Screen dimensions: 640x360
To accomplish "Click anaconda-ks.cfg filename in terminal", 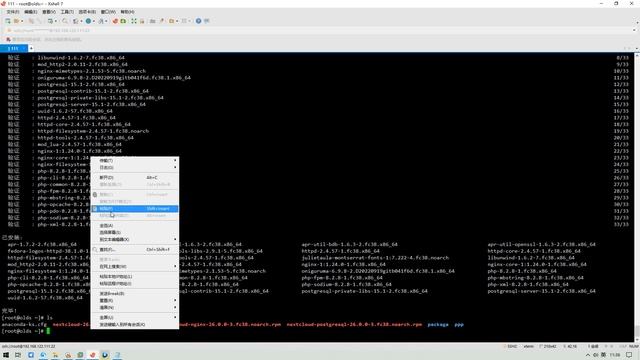I will point(24,324).
